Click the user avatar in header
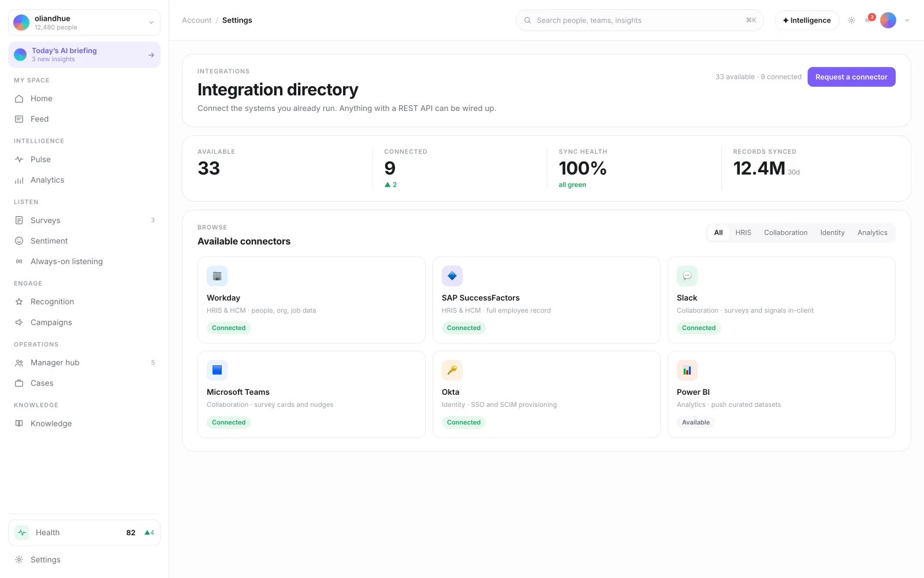924x578 pixels. point(888,20)
